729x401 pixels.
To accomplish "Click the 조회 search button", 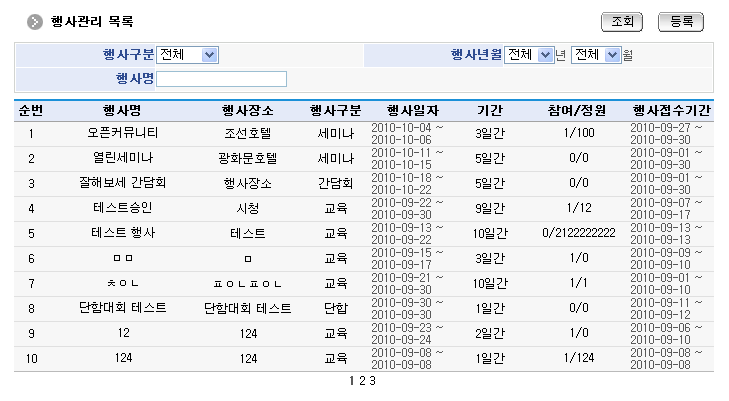I will 621,21.
